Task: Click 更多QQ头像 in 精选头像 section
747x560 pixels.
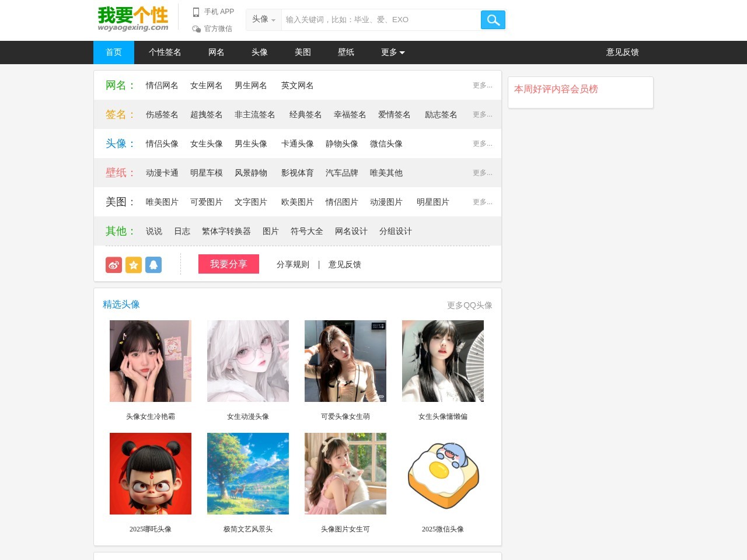Action: (x=470, y=304)
